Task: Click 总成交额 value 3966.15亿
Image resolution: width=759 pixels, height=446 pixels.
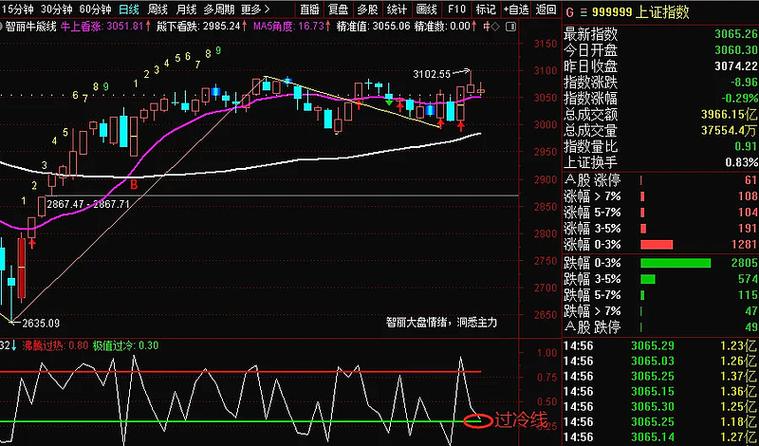Action: point(729,114)
